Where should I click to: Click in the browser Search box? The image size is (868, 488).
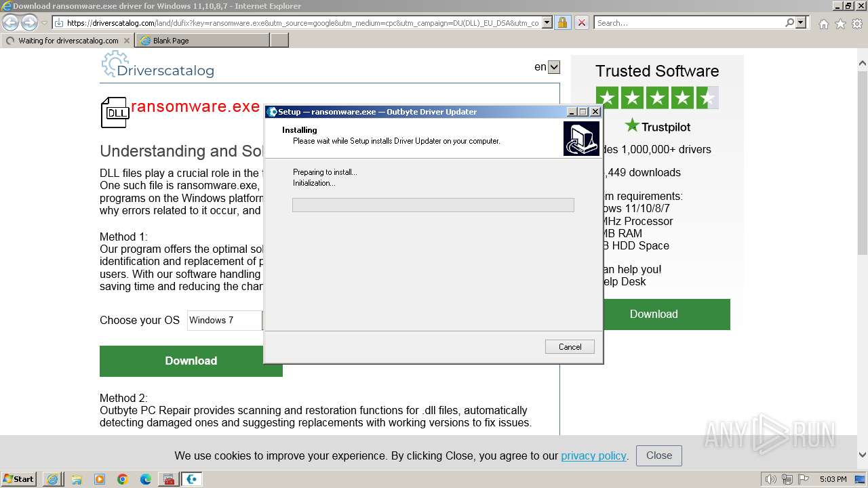[688, 22]
